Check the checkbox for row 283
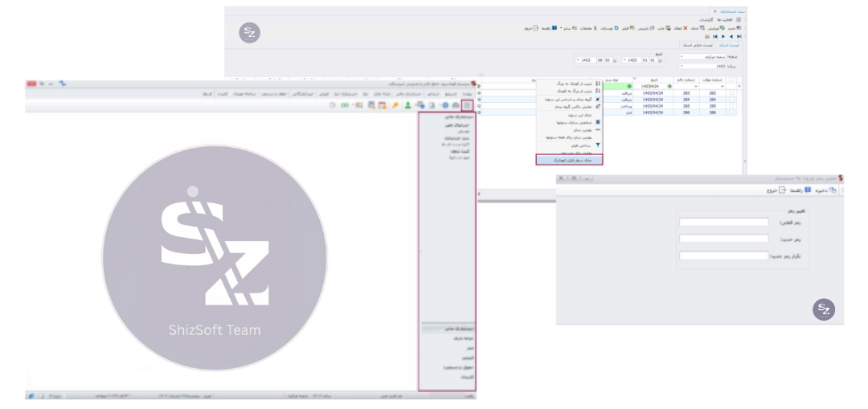Screen dimensions: 868x409 coord(731,92)
